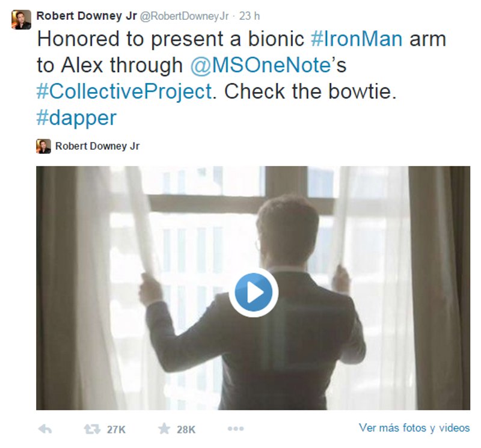Play the video with the blue play button
Image resolution: width=481 pixels, height=448 pixels.
pyautogui.click(x=253, y=293)
